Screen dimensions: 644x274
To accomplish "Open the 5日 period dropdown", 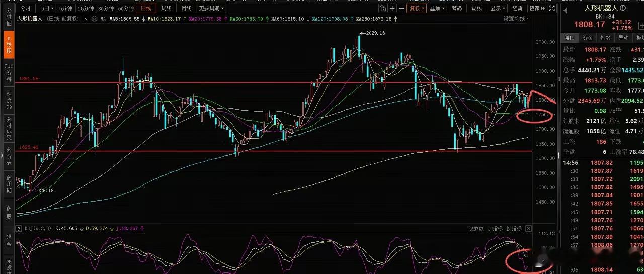I will [x=47, y=8].
